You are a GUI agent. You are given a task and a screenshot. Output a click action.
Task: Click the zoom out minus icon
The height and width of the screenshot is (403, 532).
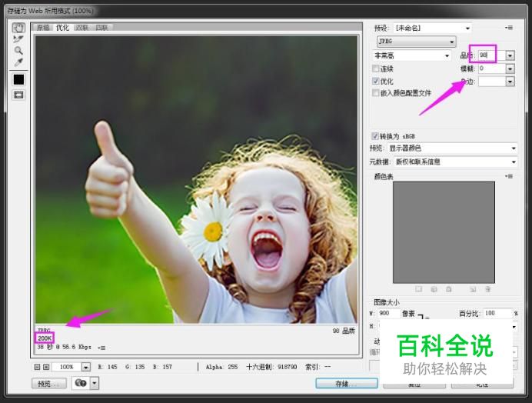pyautogui.click(x=38, y=367)
